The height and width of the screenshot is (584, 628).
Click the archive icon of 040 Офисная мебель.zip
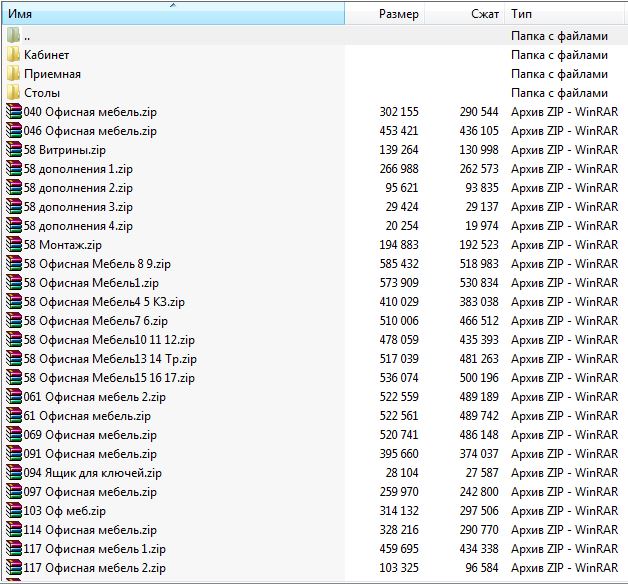(14, 112)
